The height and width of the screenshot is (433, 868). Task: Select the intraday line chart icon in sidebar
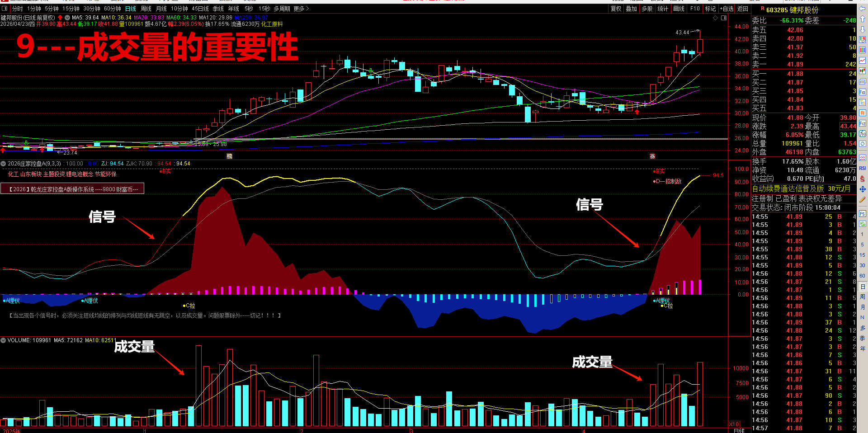point(863,60)
